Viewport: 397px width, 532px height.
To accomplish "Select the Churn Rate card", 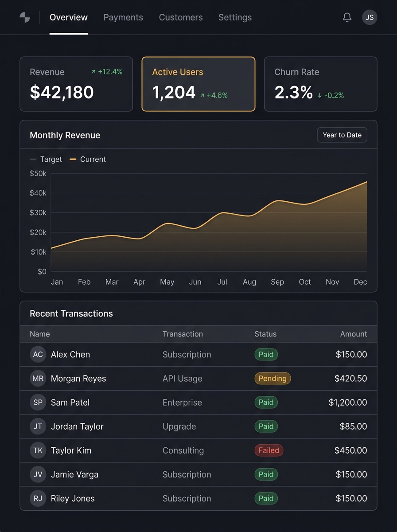I will point(321,84).
